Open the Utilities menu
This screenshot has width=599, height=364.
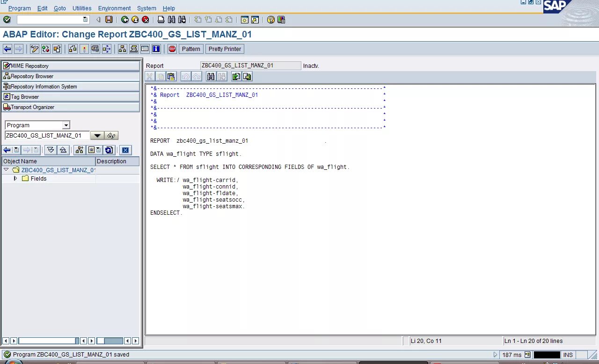coord(82,8)
